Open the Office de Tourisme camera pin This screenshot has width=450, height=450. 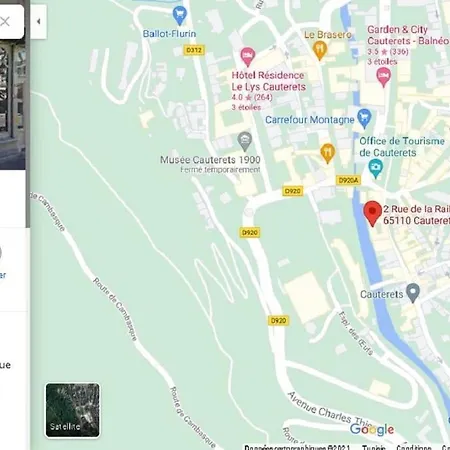point(376,168)
